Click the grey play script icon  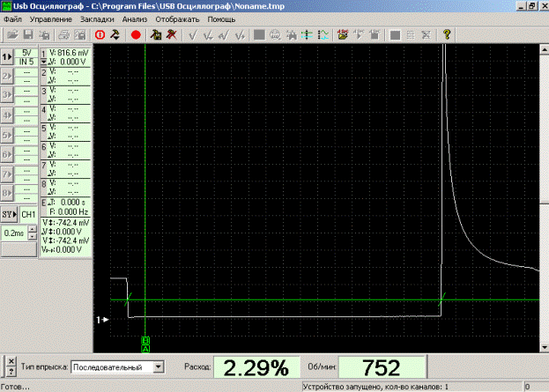click(359, 34)
